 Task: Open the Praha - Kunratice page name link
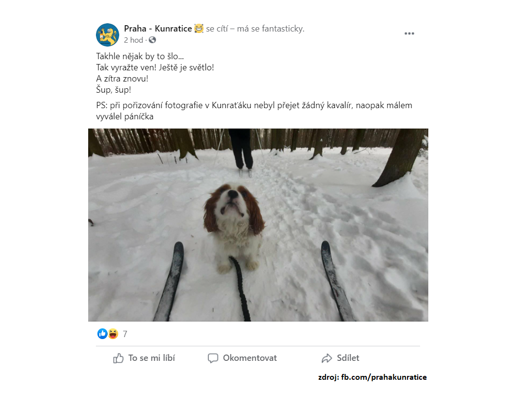[158, 29]
